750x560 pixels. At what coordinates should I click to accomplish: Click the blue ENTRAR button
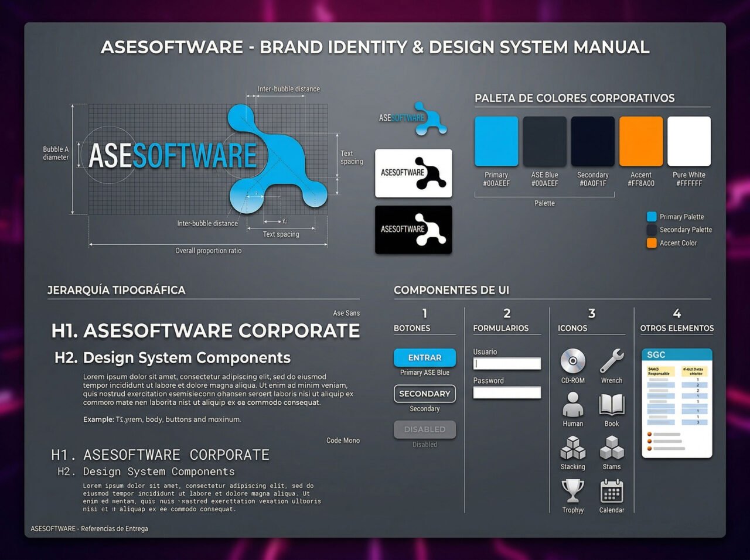tap(425, 357)
